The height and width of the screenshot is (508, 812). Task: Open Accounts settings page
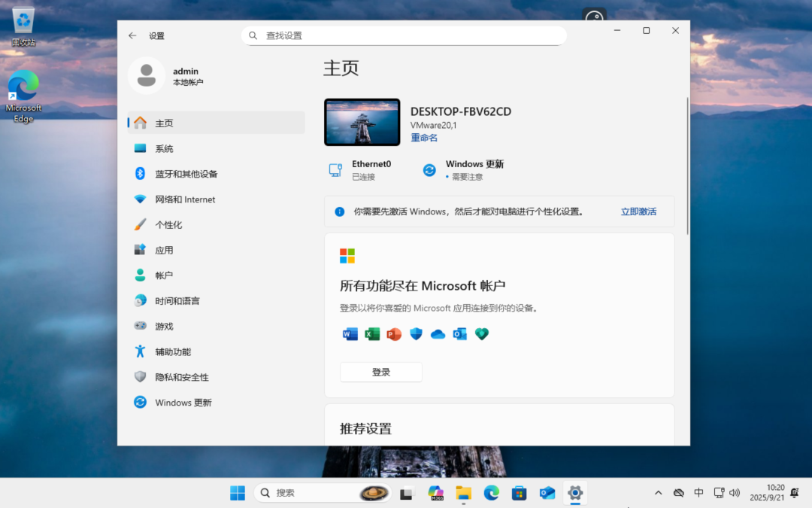(x=164, y=275)
